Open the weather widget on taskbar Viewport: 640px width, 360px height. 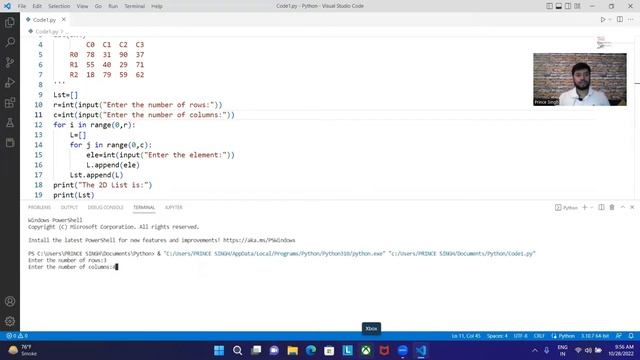pyautogui.click(x=23, y=350)
